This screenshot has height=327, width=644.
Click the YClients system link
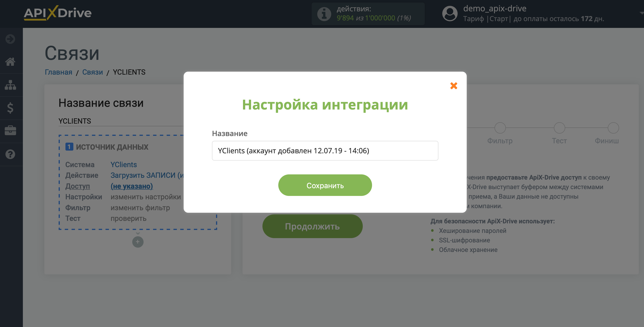point(123,164)
